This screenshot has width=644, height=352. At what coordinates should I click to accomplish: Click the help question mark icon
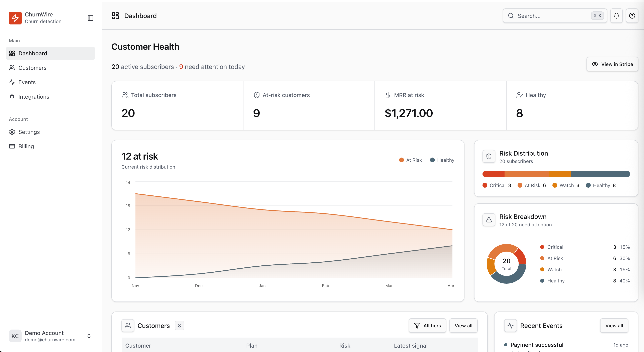click(632, 16)
